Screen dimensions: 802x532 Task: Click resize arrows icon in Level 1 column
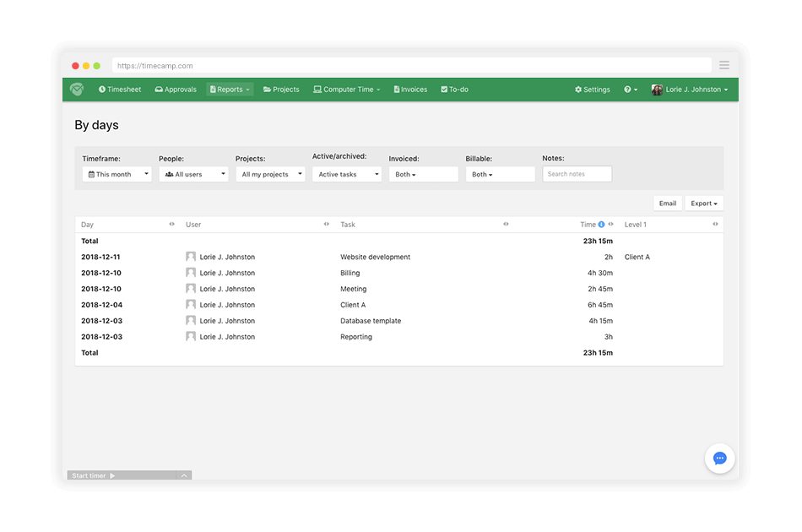[x=715, y=225]
